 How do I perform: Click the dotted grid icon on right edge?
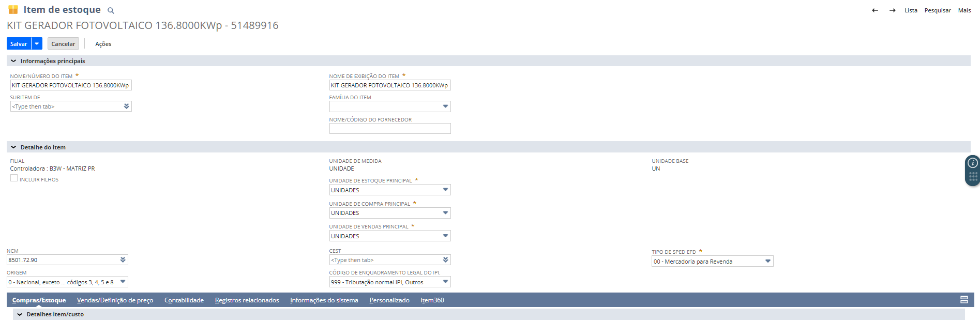tap(973, 177)
